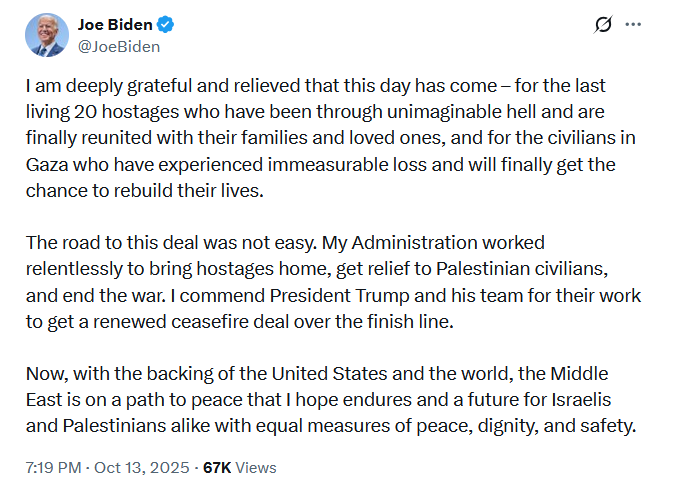Click the word "Israelis" in the post
The width and height of the screenshot is (676, 491).
589,400
